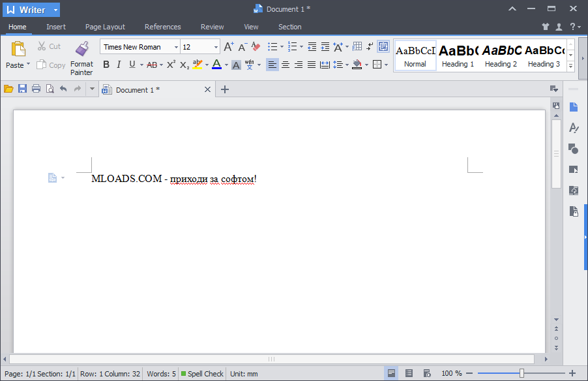Apply the Heading 1 style
588x381 pixels.
458,55
